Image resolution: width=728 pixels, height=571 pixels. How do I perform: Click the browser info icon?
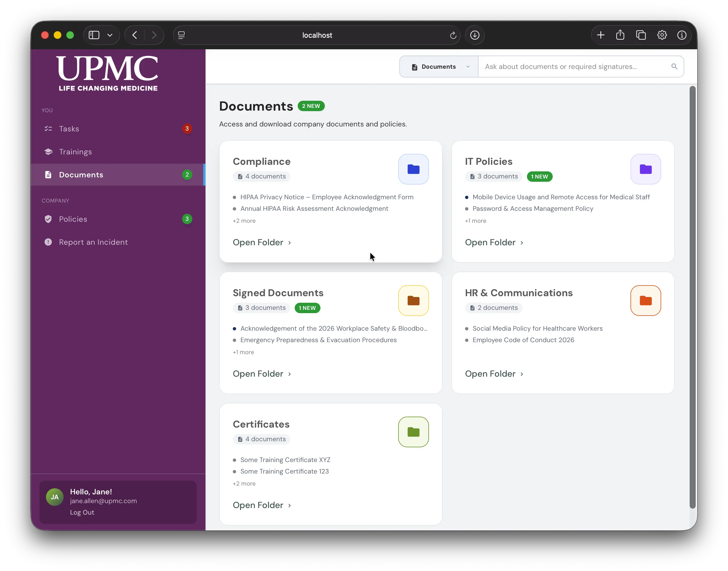tap(681, 35)
